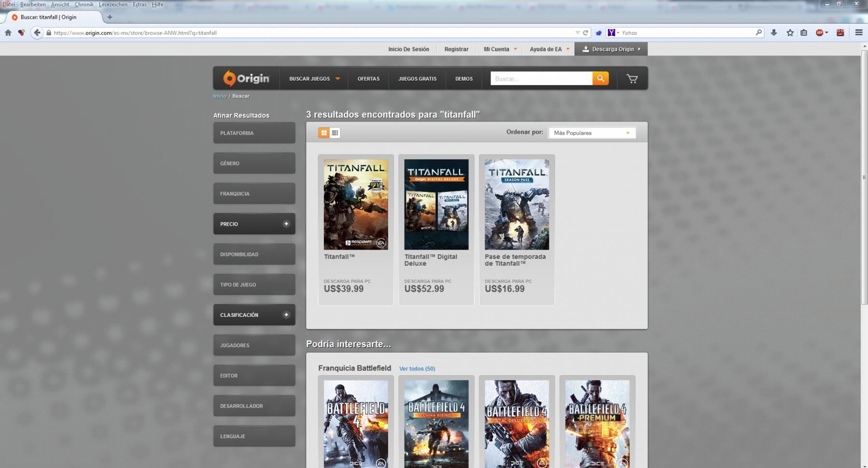Click Ver todos (50) link
868x468 pixels.
coord(417,369)
